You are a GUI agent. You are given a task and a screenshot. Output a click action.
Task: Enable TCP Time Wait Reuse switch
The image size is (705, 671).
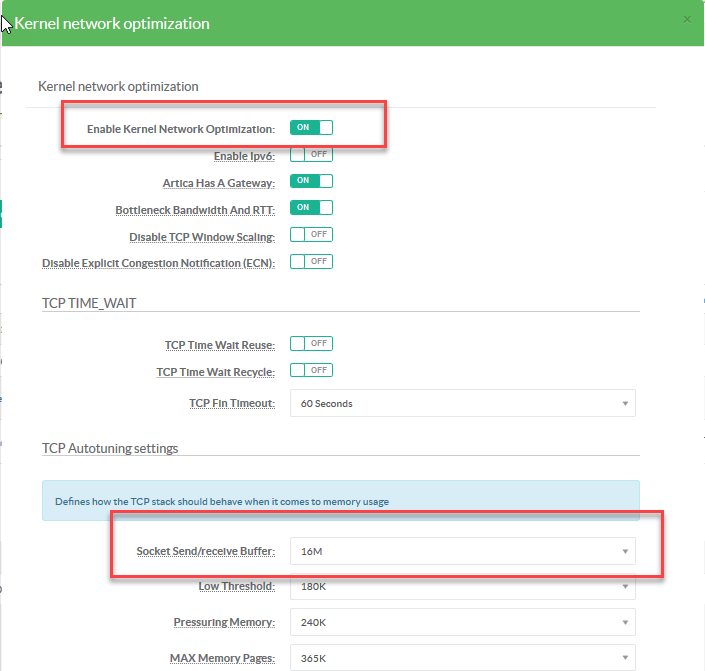pos(311,343)
